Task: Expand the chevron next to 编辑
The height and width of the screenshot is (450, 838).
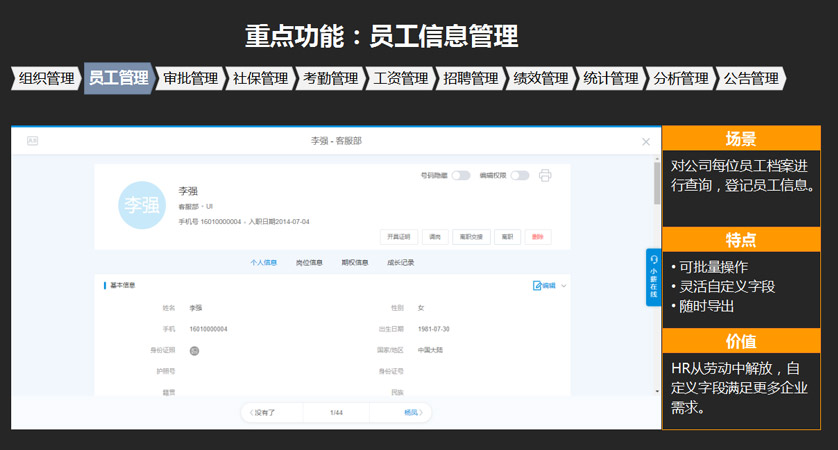Action: coord(564,286)
